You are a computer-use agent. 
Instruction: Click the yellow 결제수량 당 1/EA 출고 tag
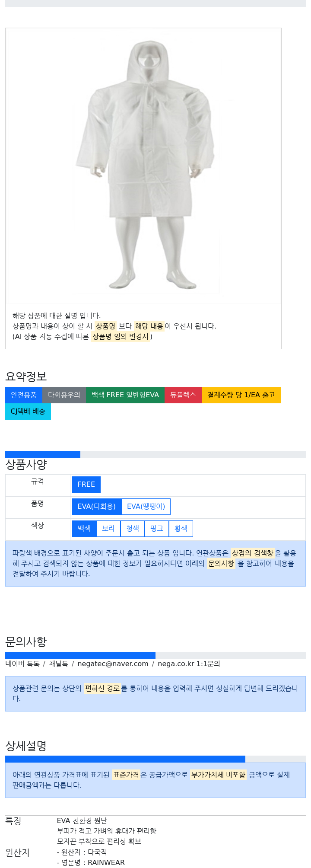[241, 395]
